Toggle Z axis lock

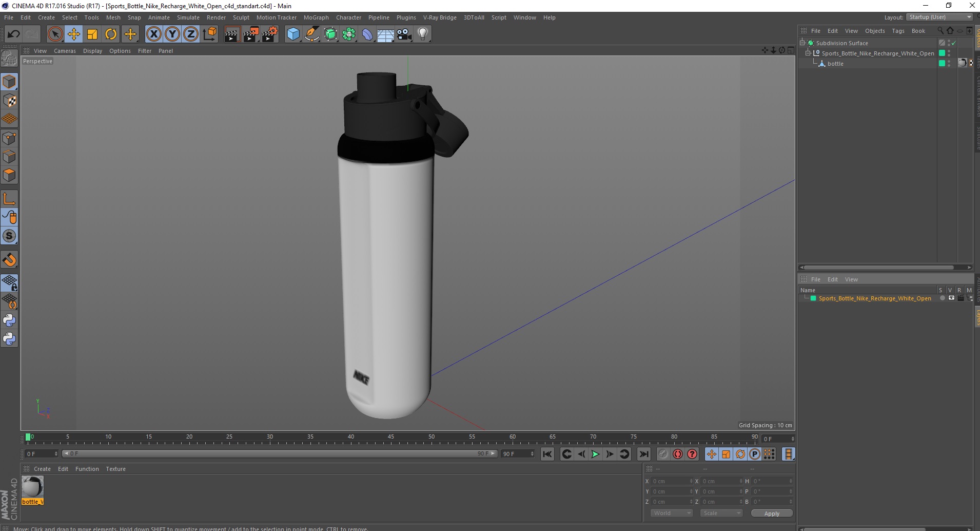coord(191,34)
